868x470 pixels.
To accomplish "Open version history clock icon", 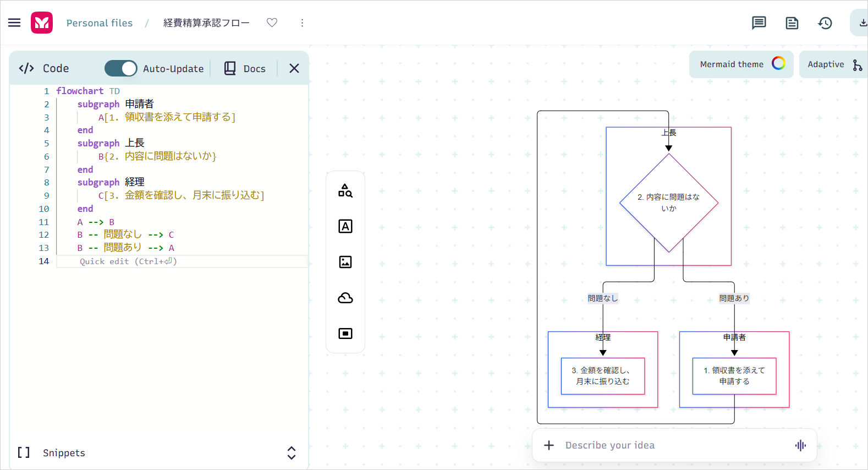I will pos(825,23).
